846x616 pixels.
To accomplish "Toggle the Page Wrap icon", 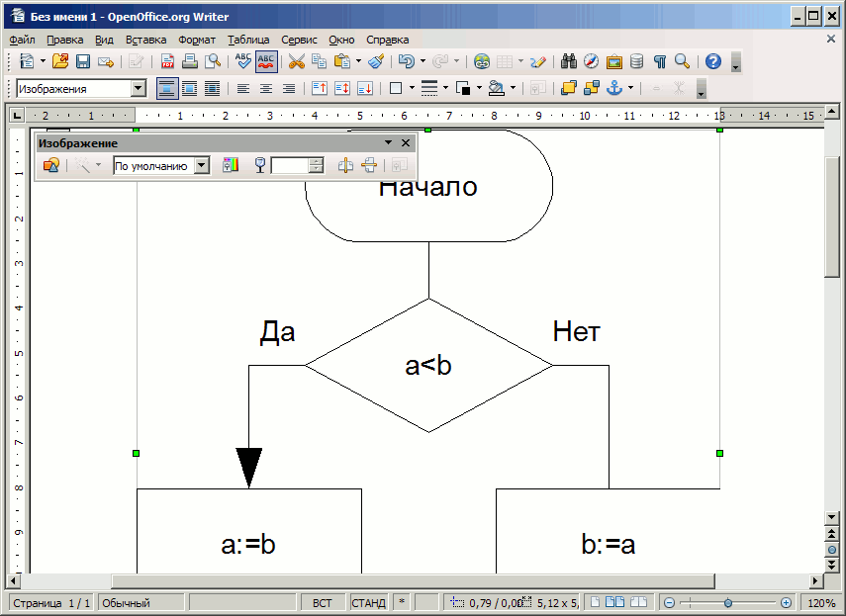I will (189, 88).
